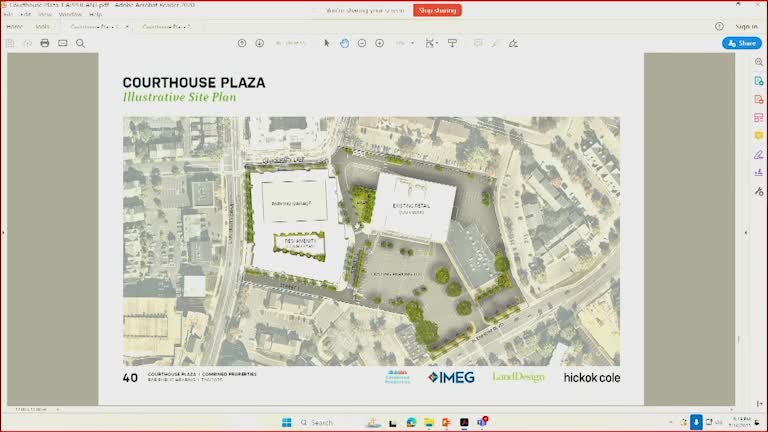Go to previous page with up arrow
This screenshot has width=768, height=432.
[242, 43]
